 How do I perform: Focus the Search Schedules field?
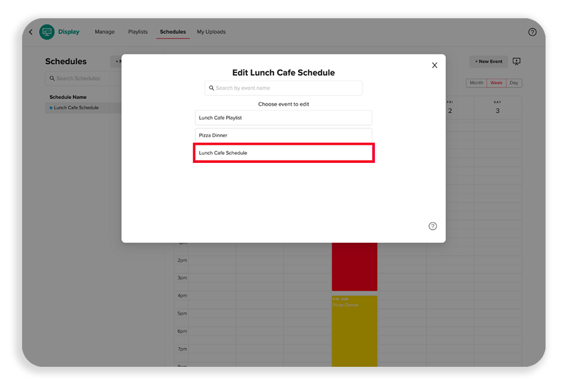pyautogui.click(x=83, y=79)
